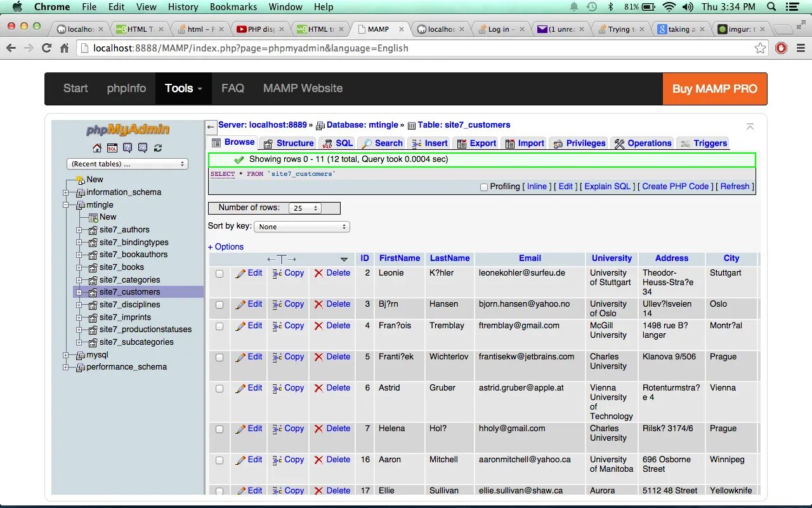Select the site7_authors table in tree
Viewport: 812px width, 508px height.
[x=124, y=230]
